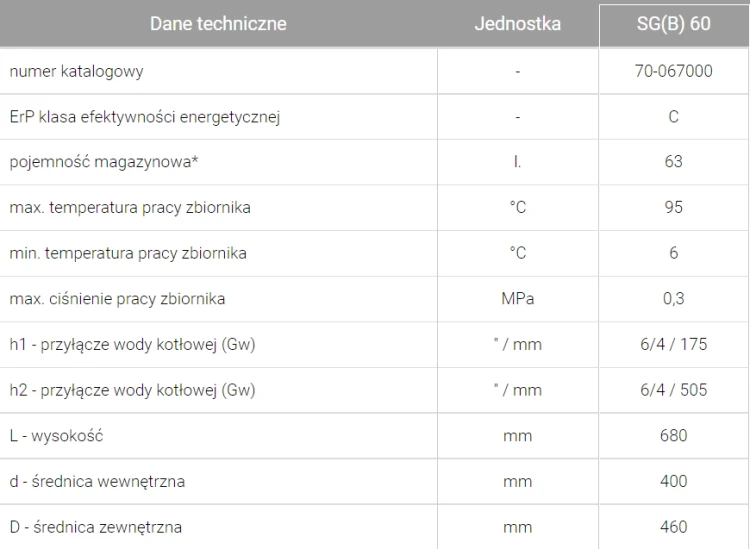Click the 'L - wysokość' row label
The width and height of the screenshot is (750, 549).
pyautogui.click(x=56, y=436)
